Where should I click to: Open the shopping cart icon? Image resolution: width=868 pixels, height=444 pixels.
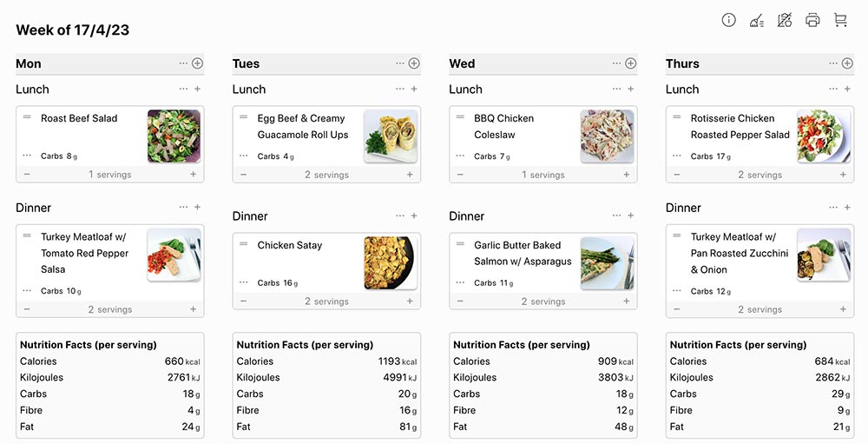(x=840, y=21)
